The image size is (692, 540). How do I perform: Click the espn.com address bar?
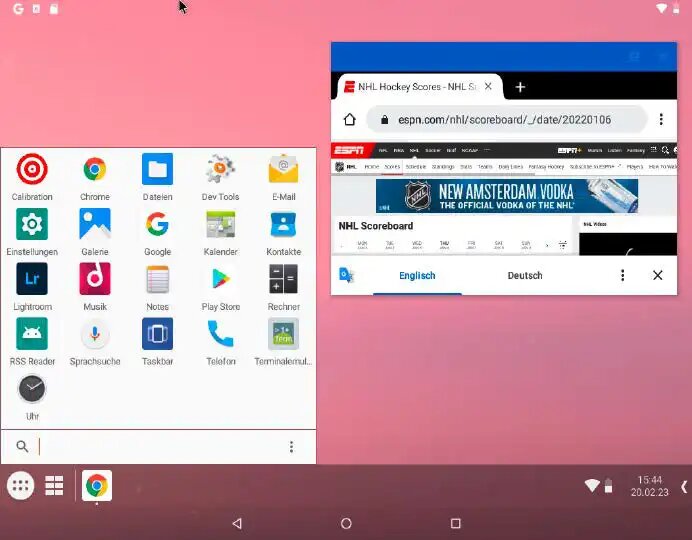click(507, 120)
